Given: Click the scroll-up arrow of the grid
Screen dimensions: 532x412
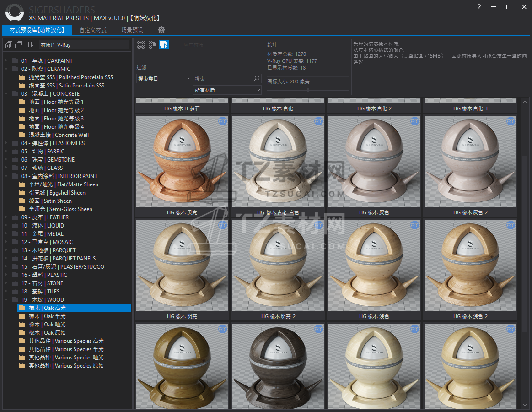Looking at the screenshot, I should tap(525, 102).
